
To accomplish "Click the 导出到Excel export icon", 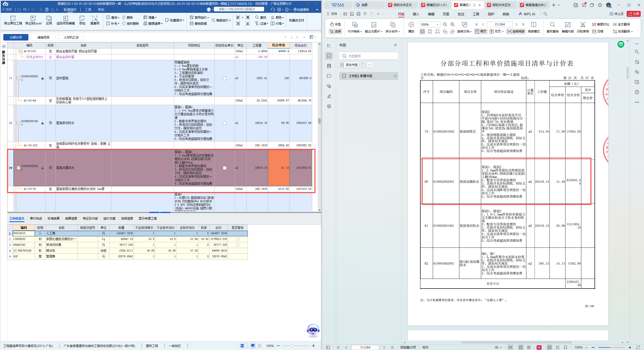I will pos(33,18).
